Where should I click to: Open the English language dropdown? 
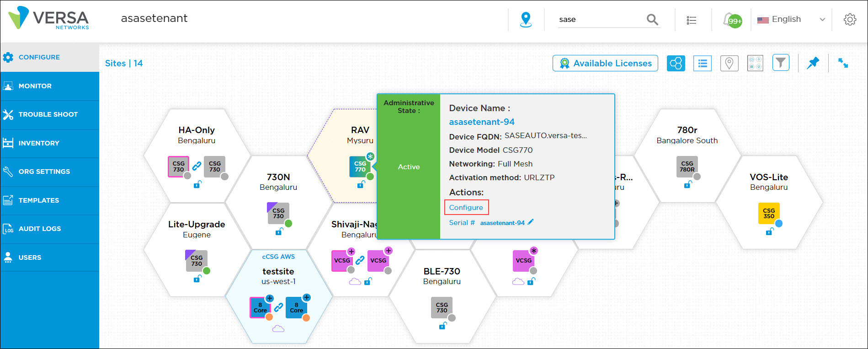click(x=791, y=19)
